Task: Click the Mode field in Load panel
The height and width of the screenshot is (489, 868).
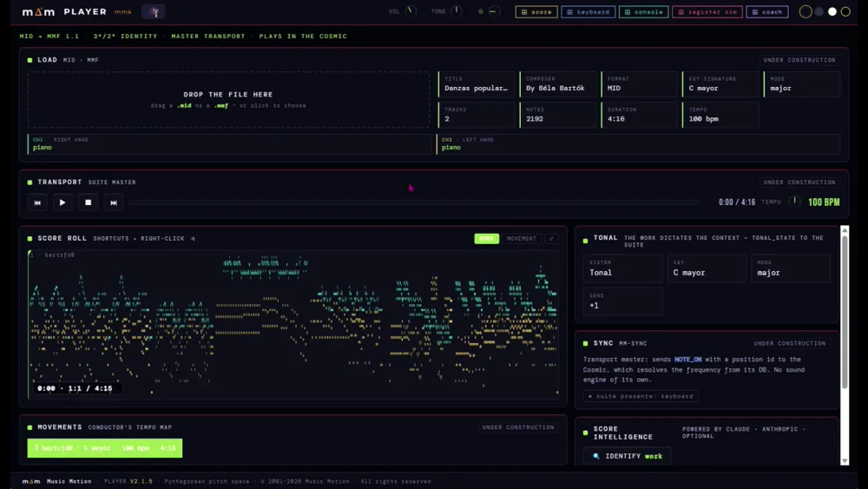Action: (x=802, y=84)
